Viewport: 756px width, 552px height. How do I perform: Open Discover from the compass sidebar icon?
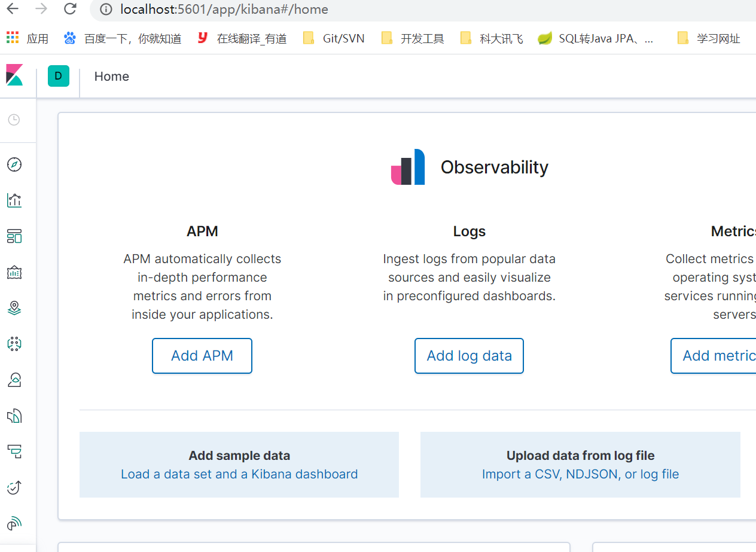[x=14, y=164]
